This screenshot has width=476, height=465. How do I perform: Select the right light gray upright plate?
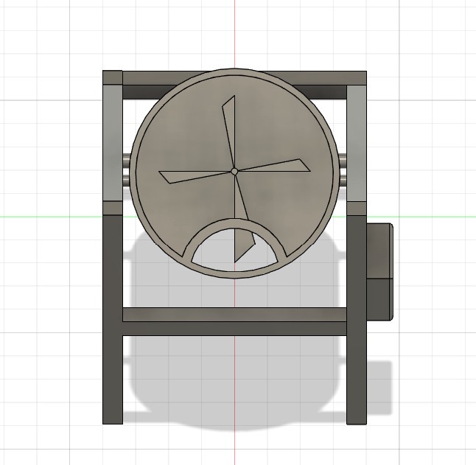click(x=357, y=143)
